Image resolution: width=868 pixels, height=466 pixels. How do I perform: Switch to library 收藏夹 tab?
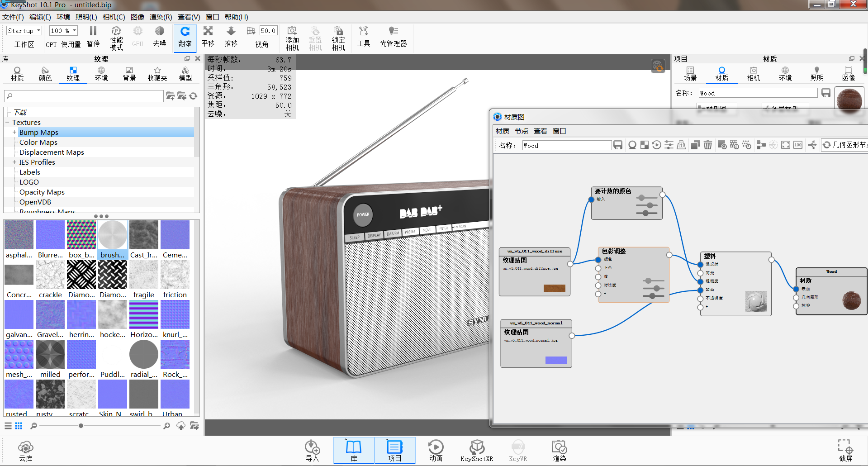[157, 74]
